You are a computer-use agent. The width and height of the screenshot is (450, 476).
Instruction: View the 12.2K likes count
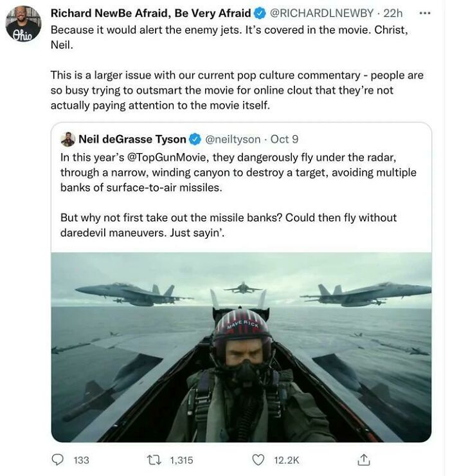286,460
